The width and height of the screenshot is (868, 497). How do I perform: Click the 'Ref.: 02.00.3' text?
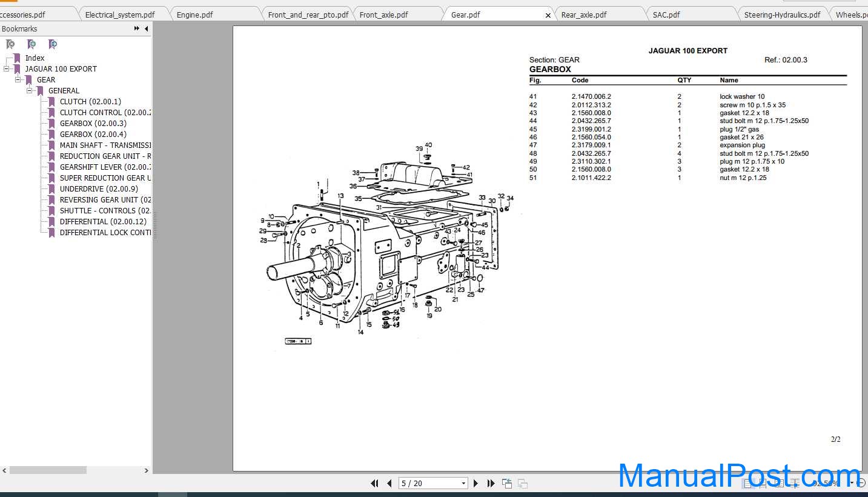click(x=786, y=60)
